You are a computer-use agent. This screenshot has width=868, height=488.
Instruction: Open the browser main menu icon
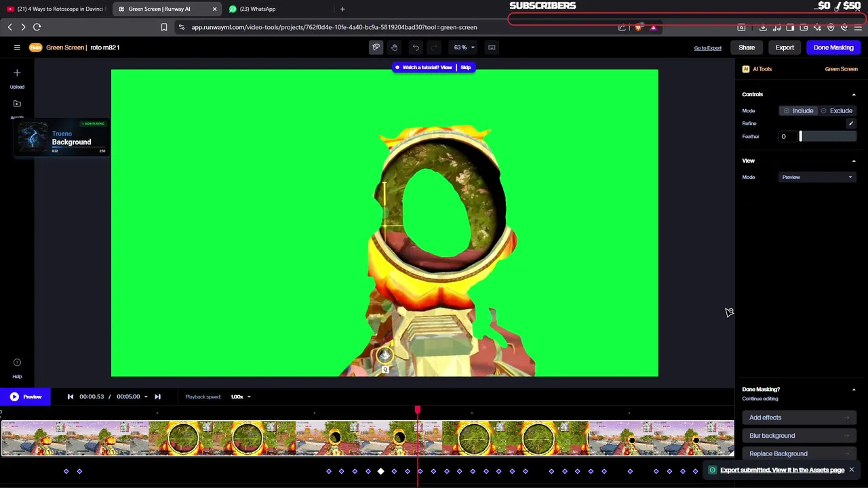(x=858, y=27)
